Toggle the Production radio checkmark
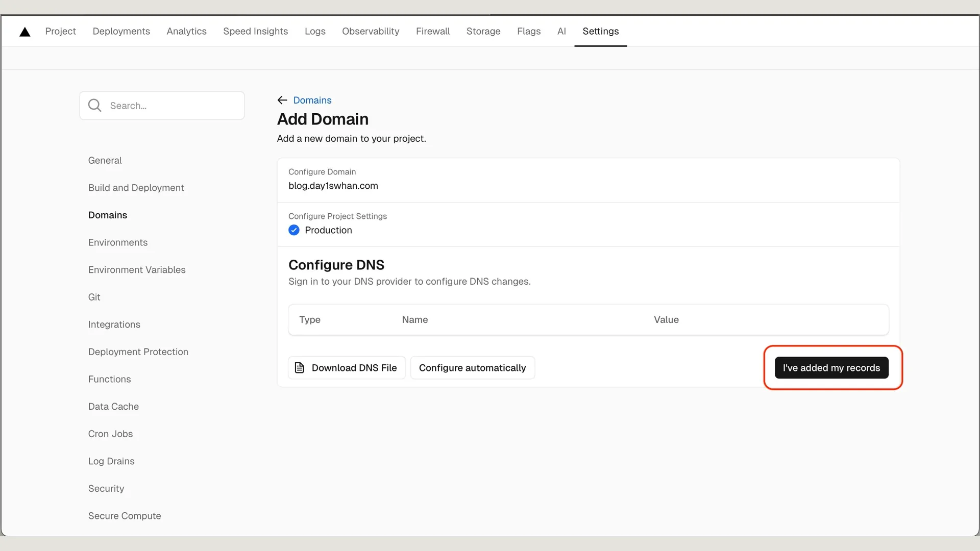Screen dimensions: 980x551 click(x=294, y=230)
